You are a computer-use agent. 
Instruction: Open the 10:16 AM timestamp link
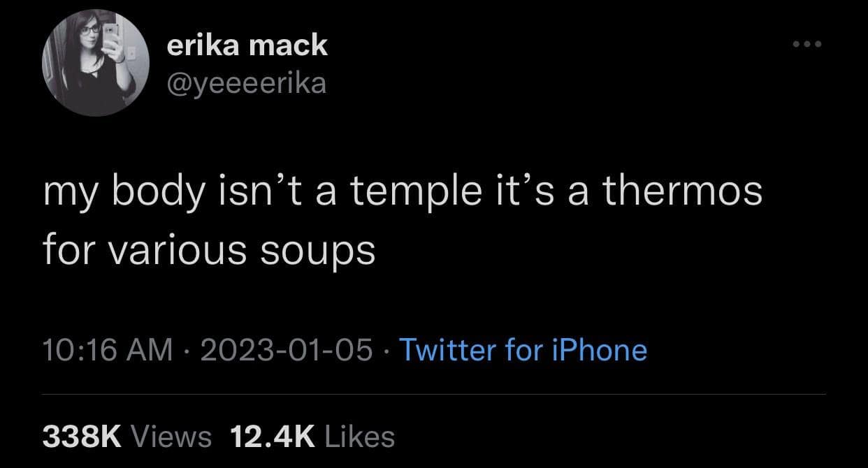[x=108, y=349]
